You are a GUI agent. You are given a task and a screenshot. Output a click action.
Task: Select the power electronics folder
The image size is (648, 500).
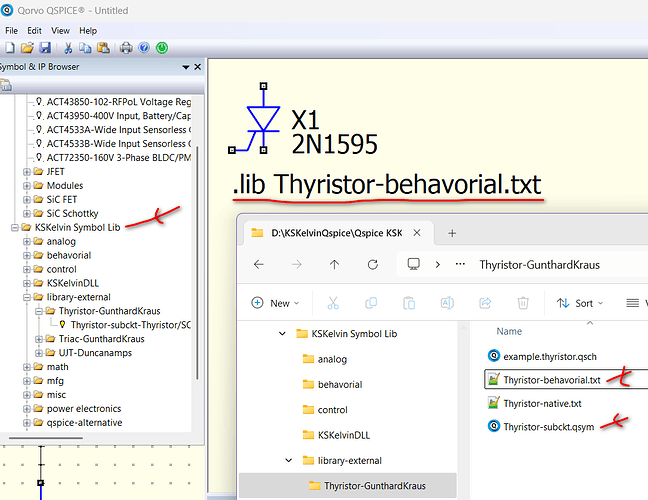pos(84,409)
